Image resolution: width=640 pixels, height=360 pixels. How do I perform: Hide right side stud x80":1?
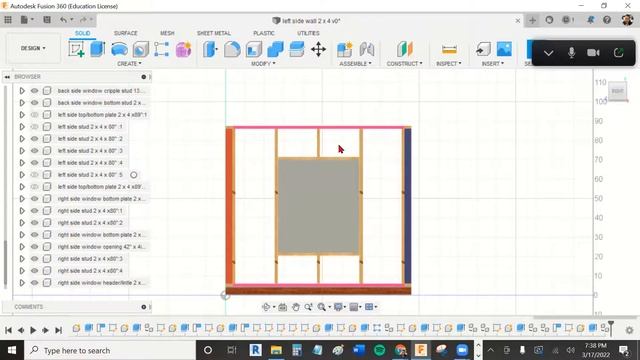point(35,211)
